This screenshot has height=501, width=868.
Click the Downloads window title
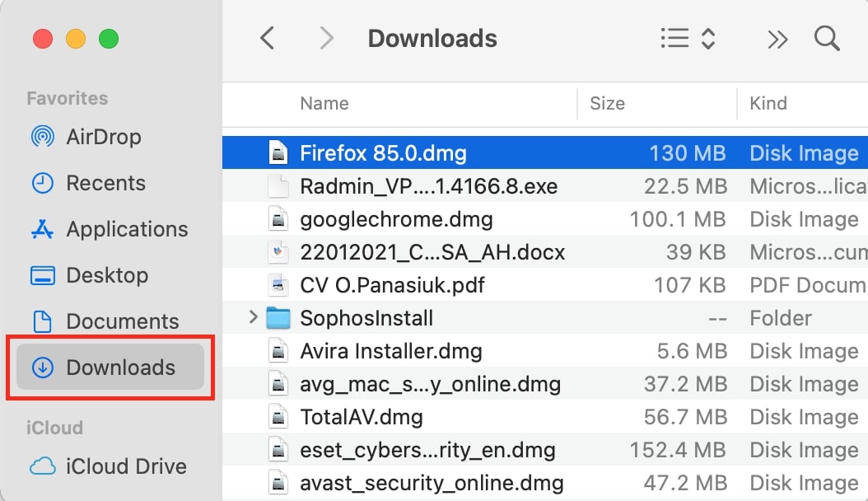(432, 39)
